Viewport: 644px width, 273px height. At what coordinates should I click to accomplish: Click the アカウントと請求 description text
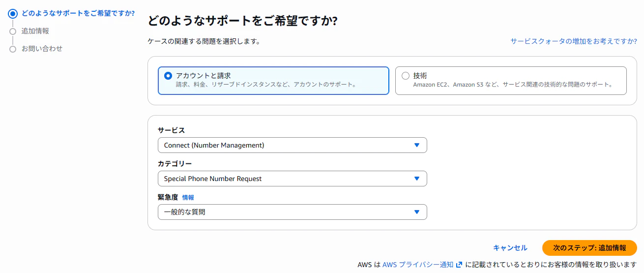tap(266, 85)
